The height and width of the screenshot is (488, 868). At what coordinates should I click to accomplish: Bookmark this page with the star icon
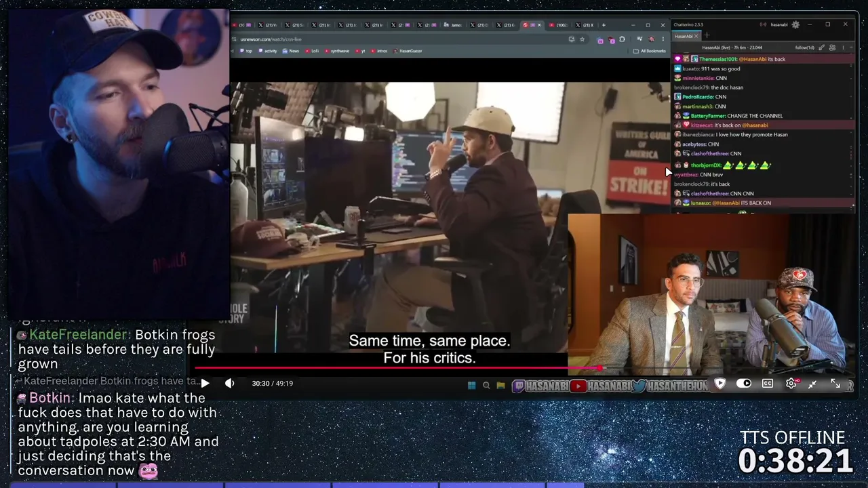(582, 39)
